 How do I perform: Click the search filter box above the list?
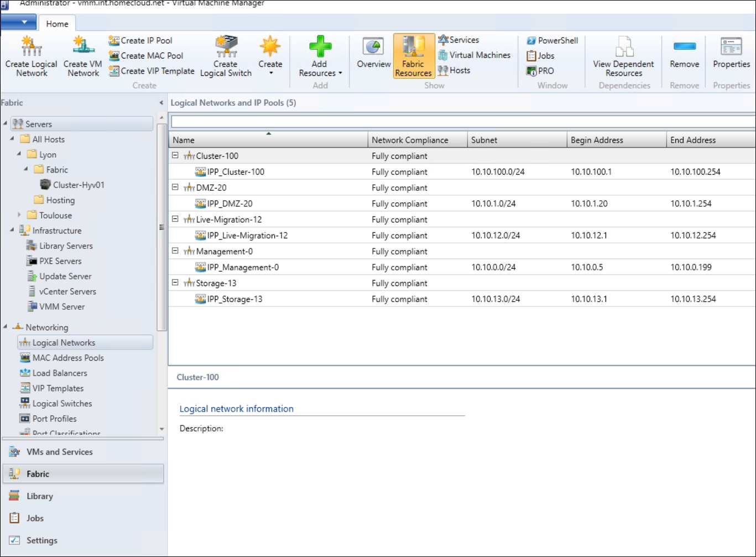(462, 121)
